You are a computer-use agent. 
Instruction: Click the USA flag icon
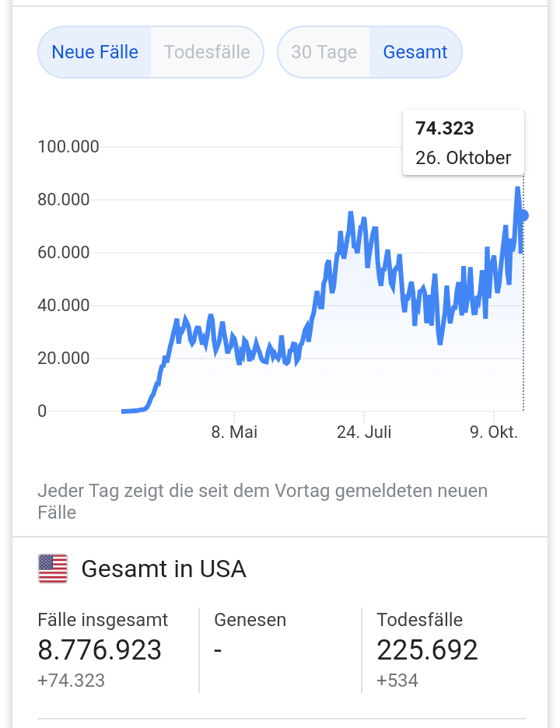[x=53, y=569]
